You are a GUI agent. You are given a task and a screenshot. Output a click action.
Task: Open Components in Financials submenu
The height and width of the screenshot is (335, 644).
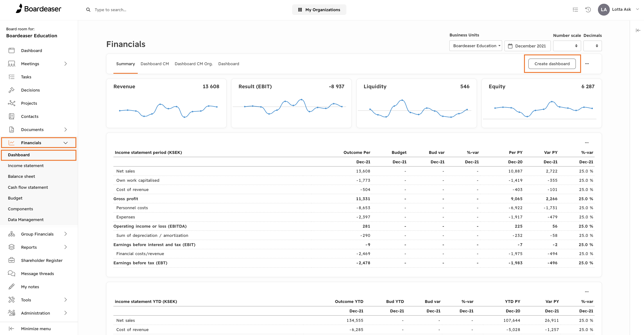click(20, 209)
